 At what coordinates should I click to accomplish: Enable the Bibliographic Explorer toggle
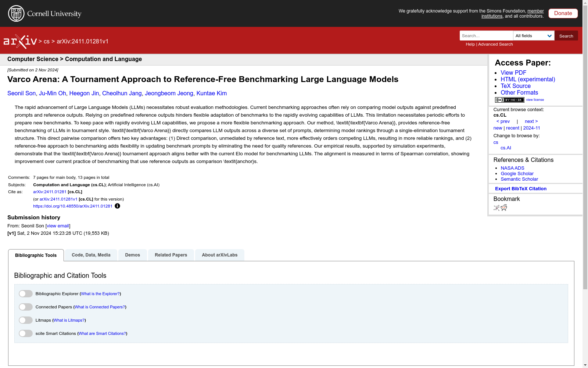26,294
